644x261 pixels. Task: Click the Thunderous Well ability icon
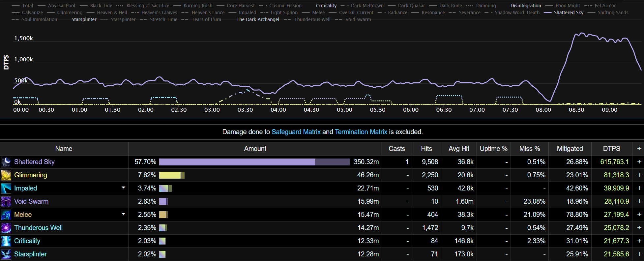[x=6, y=228]
